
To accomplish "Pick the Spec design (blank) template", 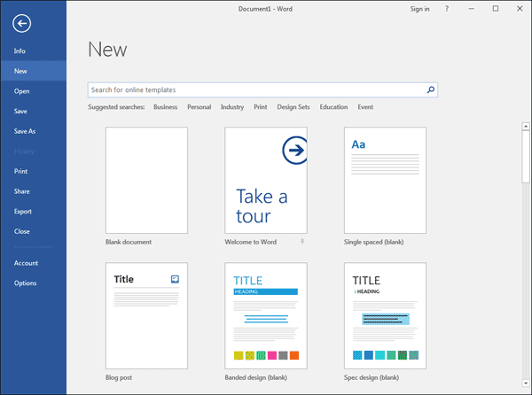I will pyautogui.click(x=385, y=315).
